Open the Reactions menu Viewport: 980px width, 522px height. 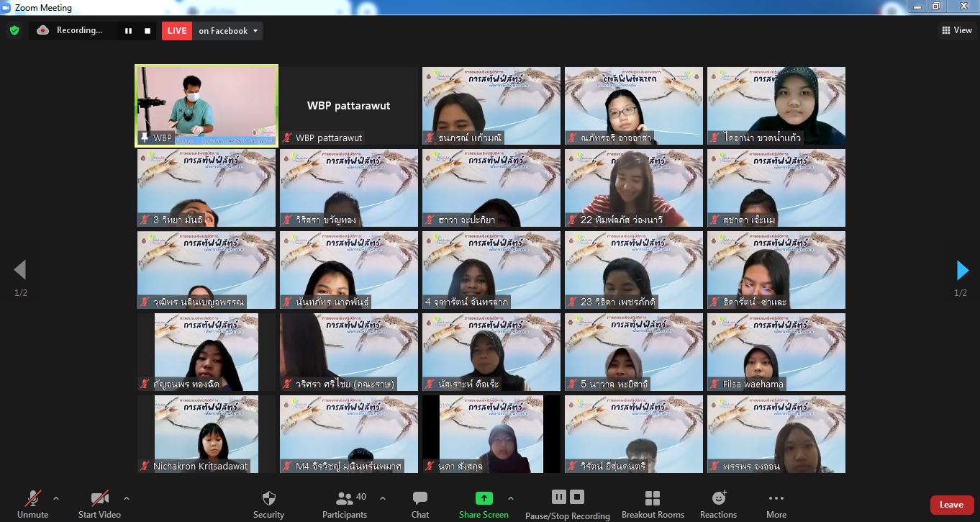click(718, 504)
